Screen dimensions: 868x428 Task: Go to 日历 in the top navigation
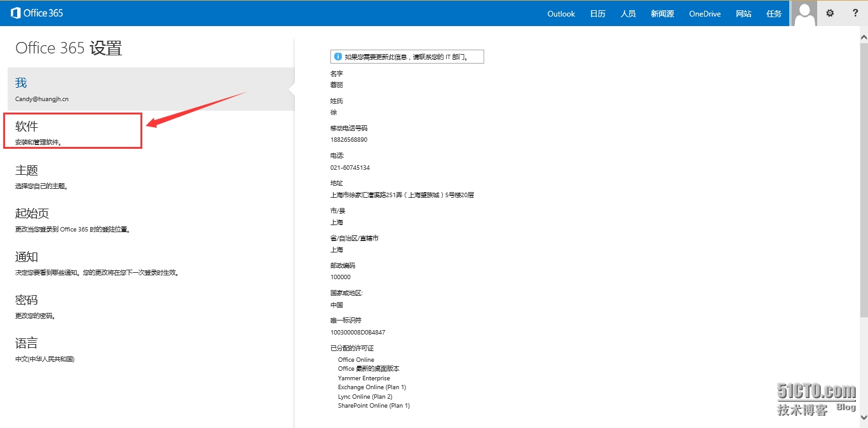(x=597, y=13)
